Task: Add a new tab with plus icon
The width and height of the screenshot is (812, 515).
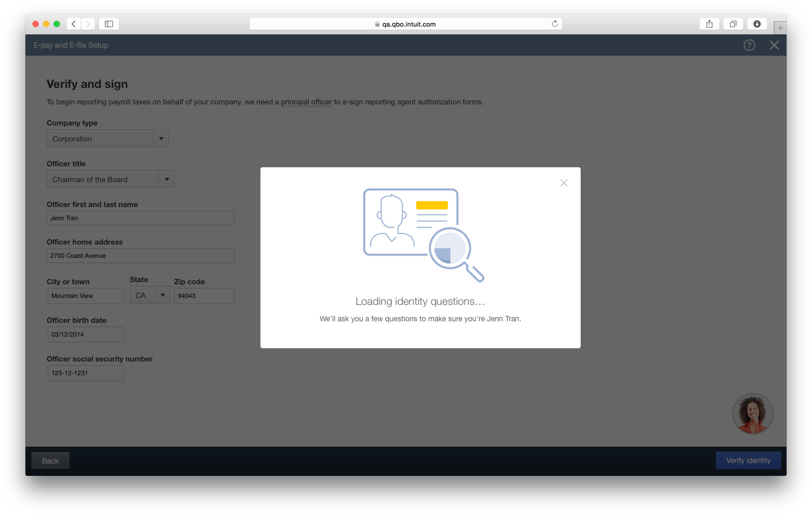Action: click(x=780, y=28)
